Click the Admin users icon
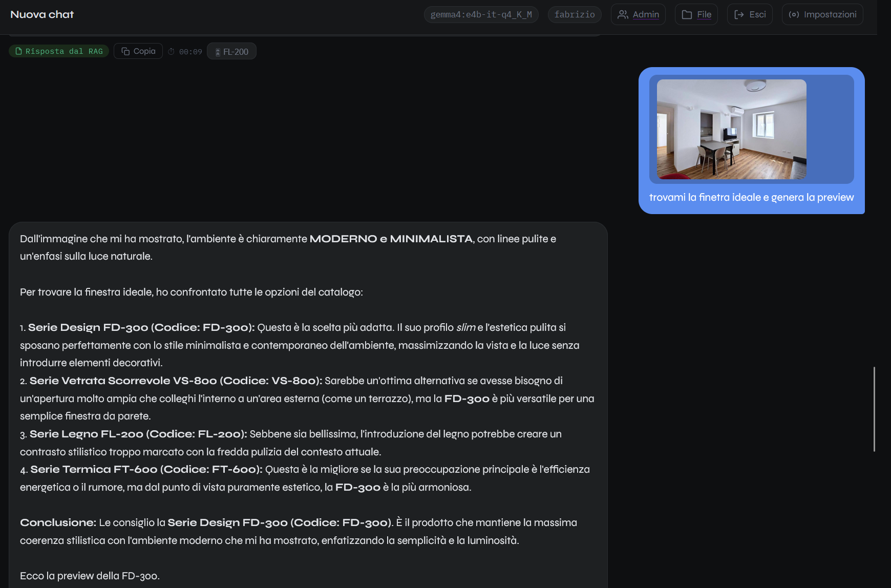 623,14
